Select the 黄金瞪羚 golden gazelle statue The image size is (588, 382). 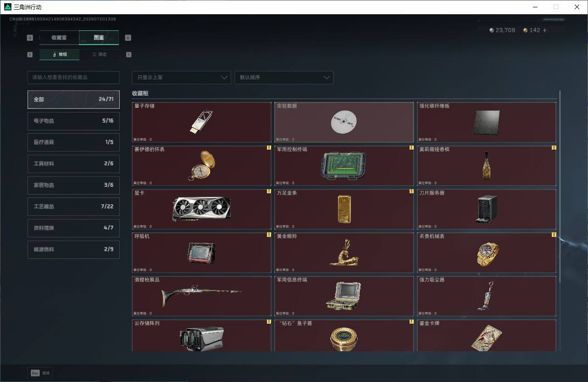click(344, 253)
